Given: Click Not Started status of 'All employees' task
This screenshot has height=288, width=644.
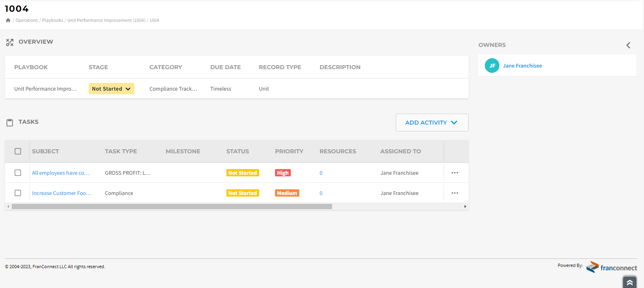Looking at the screenshot, I should [243, 173].
